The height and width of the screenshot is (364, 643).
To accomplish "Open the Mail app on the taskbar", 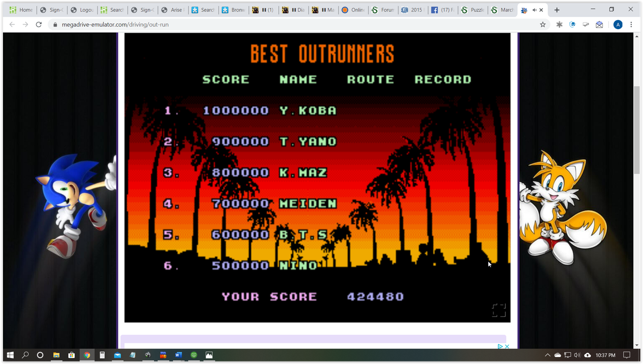I will point(117,355).
